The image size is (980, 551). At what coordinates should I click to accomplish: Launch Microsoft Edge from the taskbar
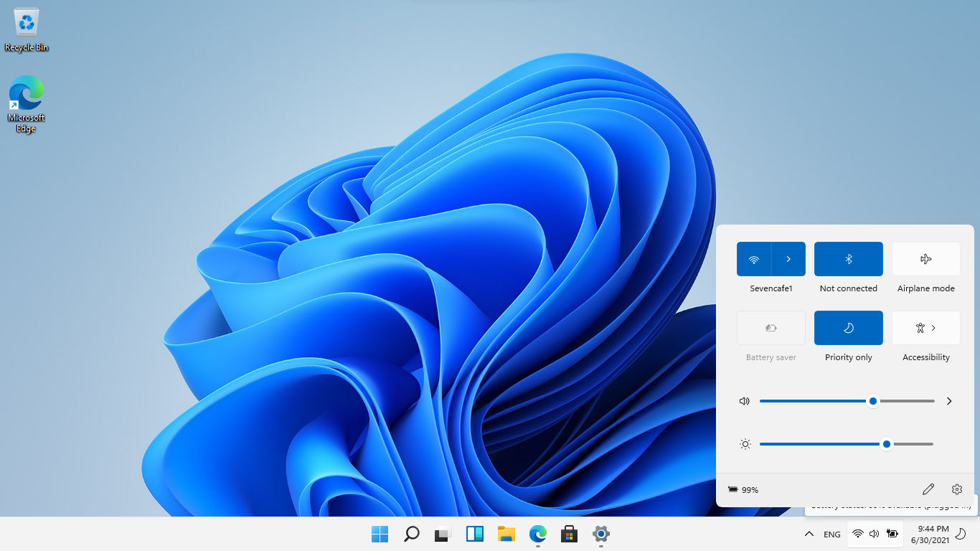[538, 534]
